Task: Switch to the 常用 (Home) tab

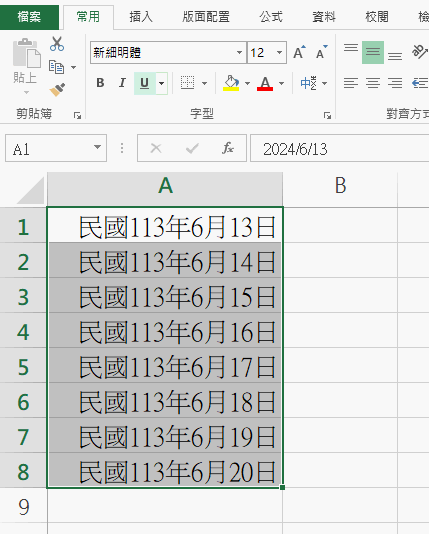Action: 88,17
